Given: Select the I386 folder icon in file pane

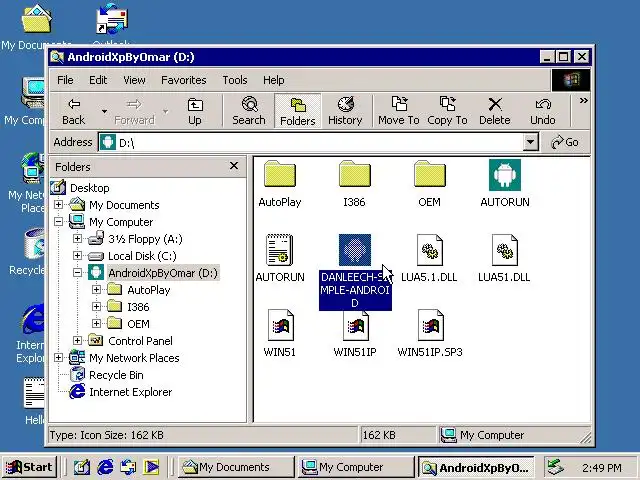Looking at the screenshot, I should click(354, 184).
